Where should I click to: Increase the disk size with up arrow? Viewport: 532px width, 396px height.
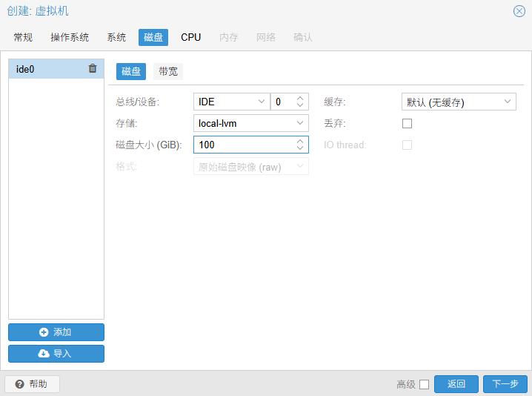coord(300,141)
